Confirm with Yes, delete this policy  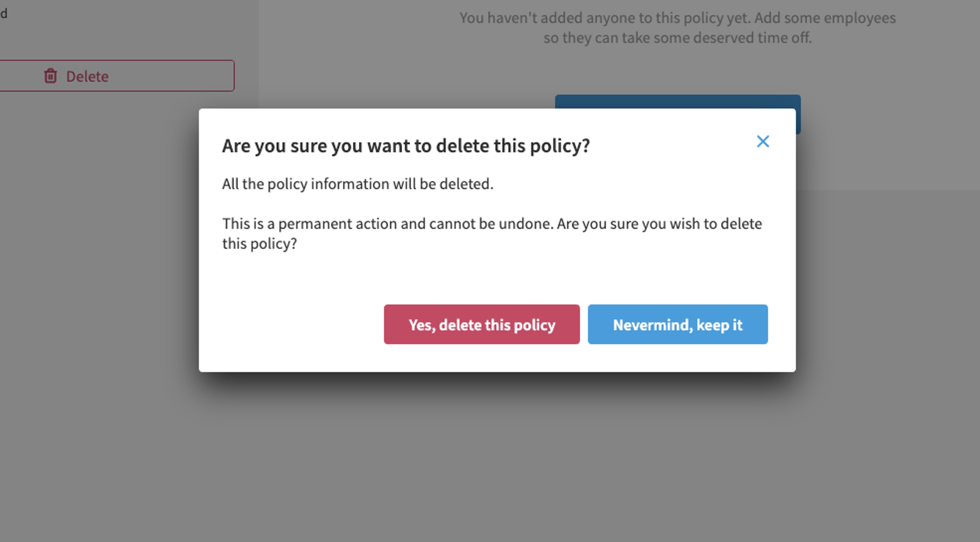click(x=482, y=324)
